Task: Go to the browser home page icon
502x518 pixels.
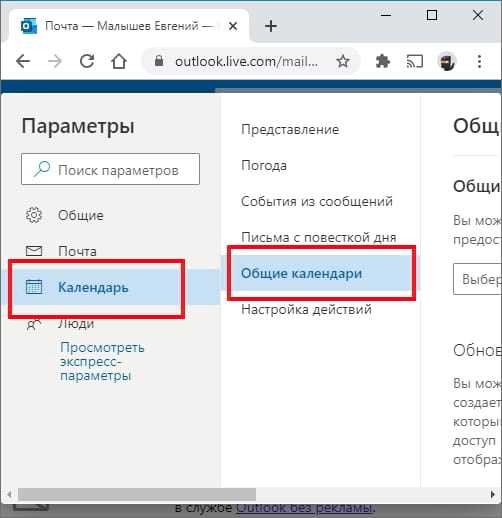Action: (119, 61)
